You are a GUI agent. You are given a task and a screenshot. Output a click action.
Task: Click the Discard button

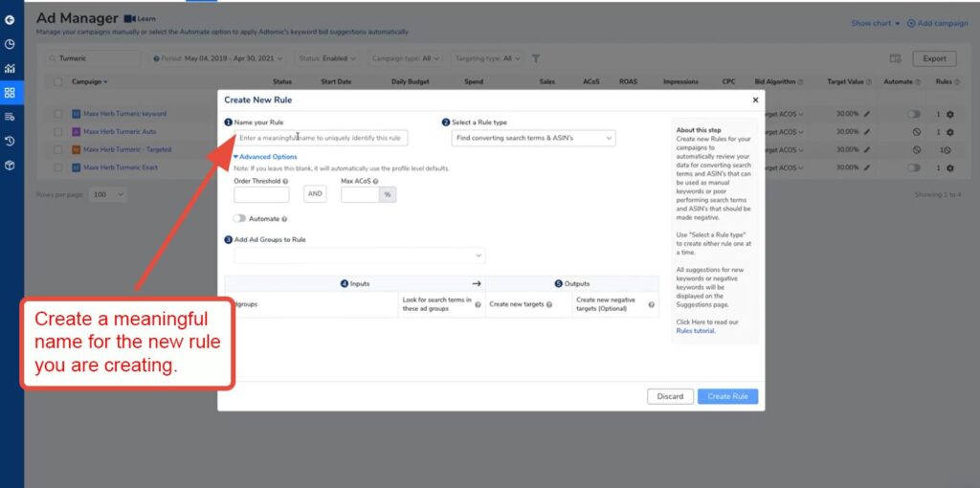pos(670,396)
